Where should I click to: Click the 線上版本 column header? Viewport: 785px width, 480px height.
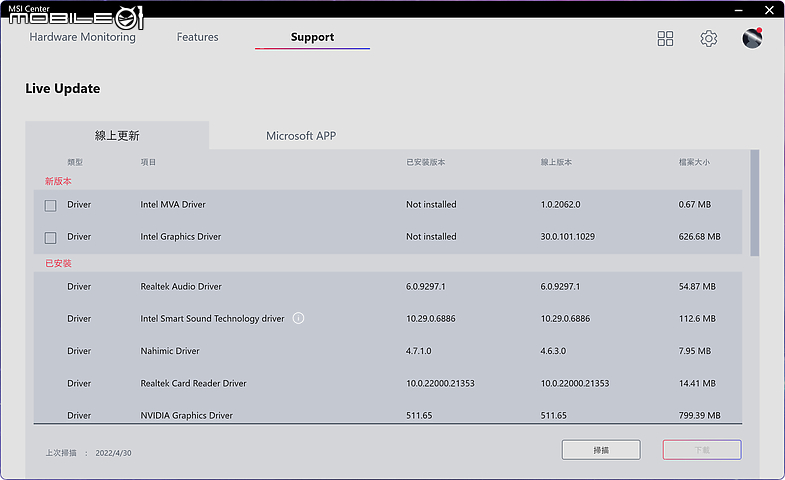[x=556, y=162]
